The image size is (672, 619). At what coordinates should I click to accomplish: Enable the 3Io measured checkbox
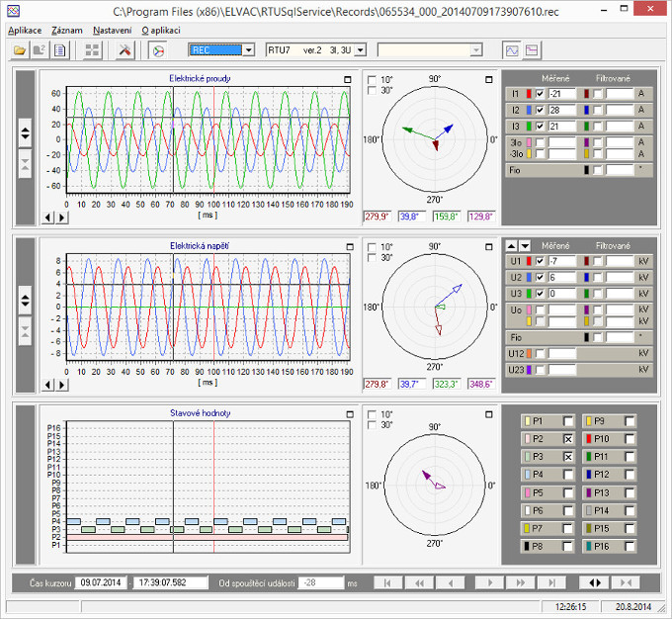(540, 142)
